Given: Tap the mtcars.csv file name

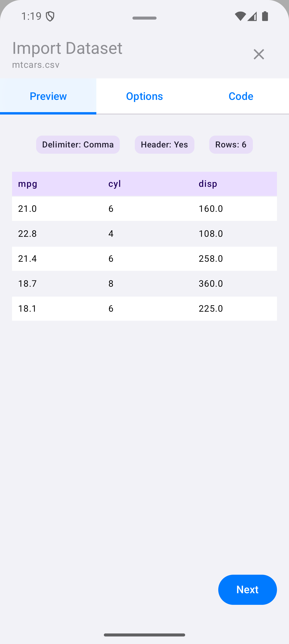Looking at the screenshot, I should click(x=36, y=65).
